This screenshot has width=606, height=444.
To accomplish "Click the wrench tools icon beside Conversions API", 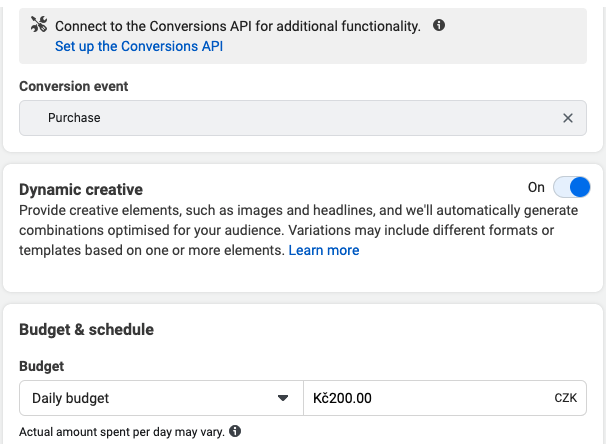I will [x=39, y=26].
